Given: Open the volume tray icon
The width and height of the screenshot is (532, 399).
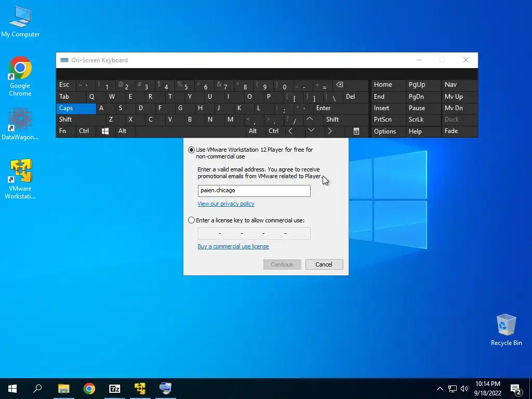Looking at the screenshot, I should (x=464, y=389).
